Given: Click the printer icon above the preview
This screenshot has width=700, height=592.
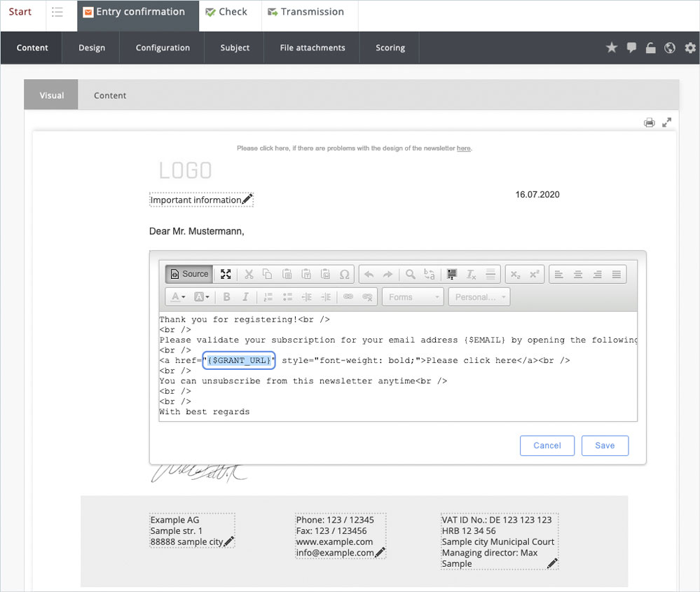Looking at the screenshot, I should click(650, 123).
